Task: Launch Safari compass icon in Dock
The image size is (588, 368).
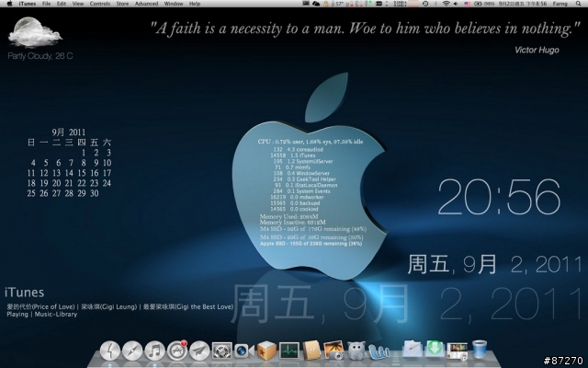Action: (132, 351)
